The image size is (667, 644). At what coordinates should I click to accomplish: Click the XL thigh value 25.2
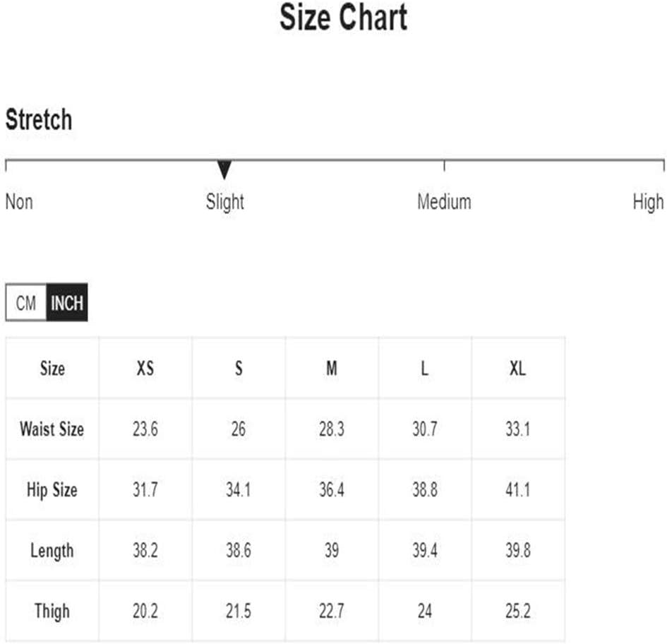coord(517,612)
